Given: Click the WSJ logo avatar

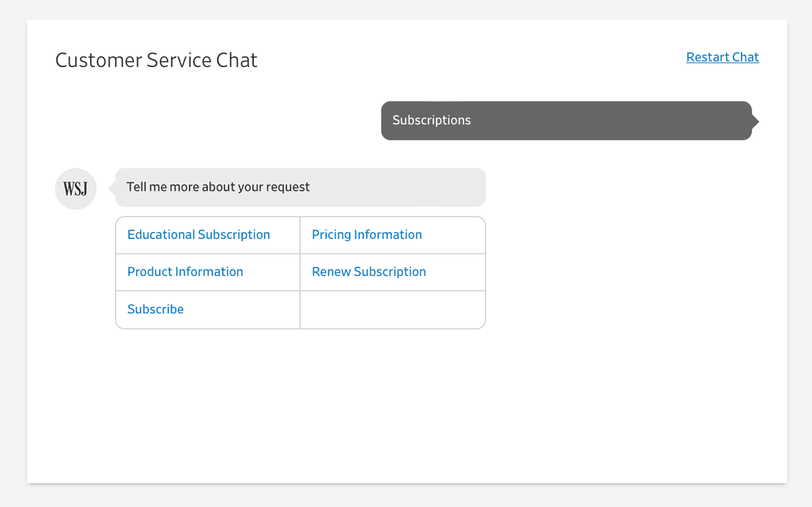Looking at the screenshot, I should tap(76, 189).
